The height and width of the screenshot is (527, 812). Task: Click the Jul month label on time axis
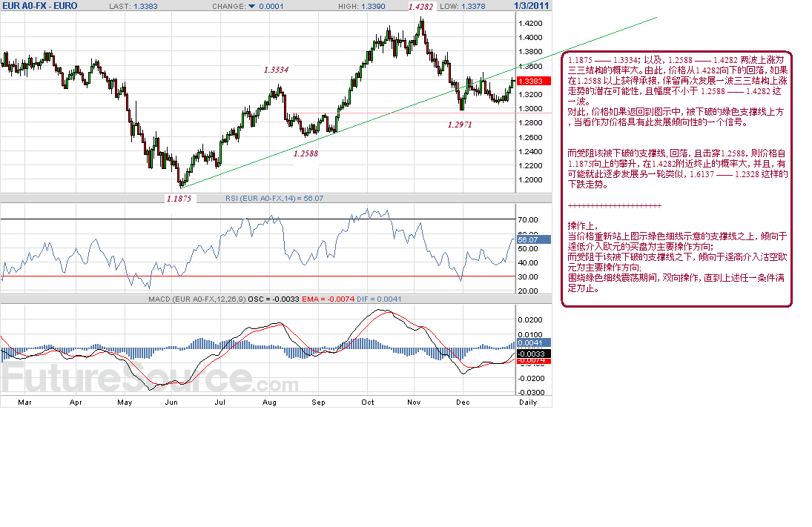pos(220,402)
